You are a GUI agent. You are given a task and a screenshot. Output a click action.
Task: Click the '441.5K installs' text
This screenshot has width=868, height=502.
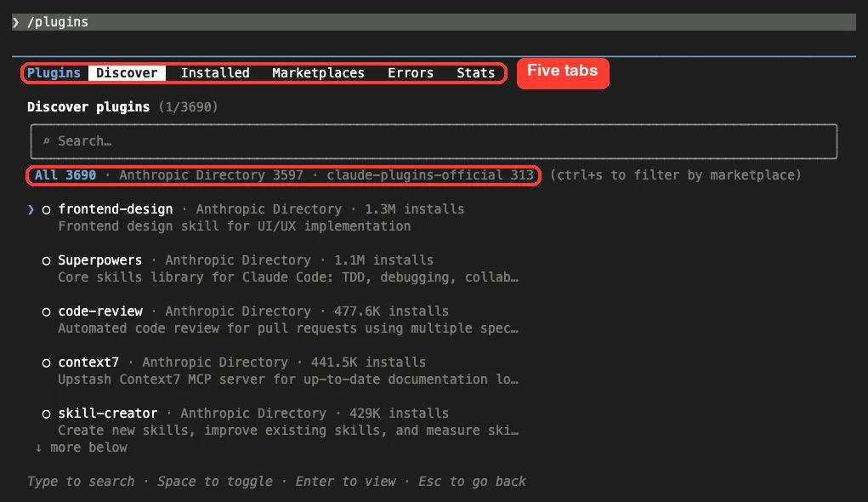(368, 362)
